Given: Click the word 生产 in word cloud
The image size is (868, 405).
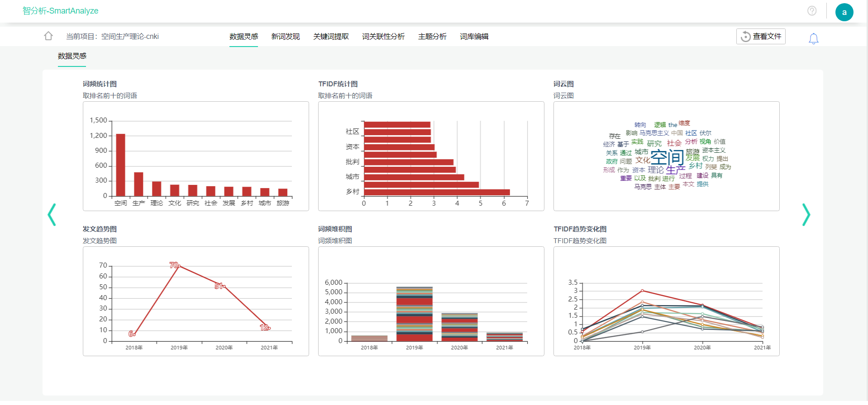Looking at the screenshot, I should [676, 170].
